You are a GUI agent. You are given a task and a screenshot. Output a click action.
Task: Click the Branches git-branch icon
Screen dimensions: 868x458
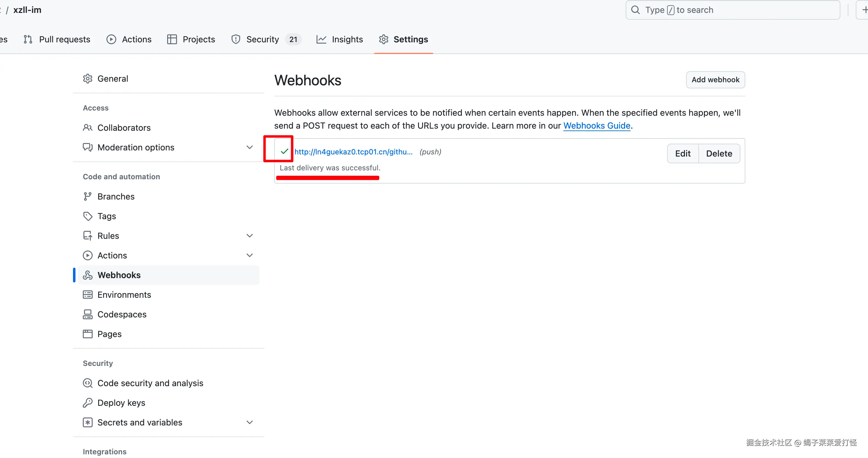tap(88, 197)
